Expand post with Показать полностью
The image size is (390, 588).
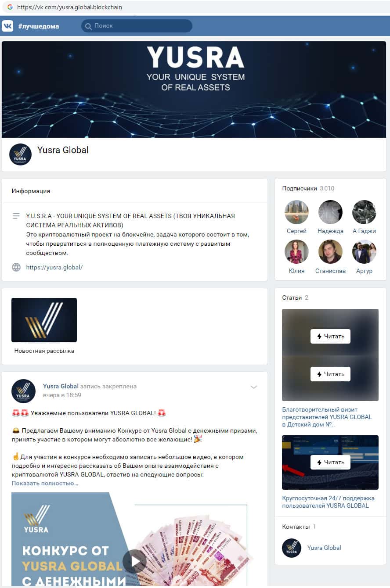(45, 483)
